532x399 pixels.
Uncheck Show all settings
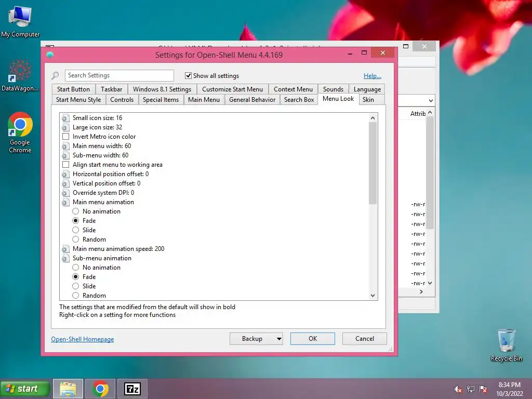(x=188, y=75)
